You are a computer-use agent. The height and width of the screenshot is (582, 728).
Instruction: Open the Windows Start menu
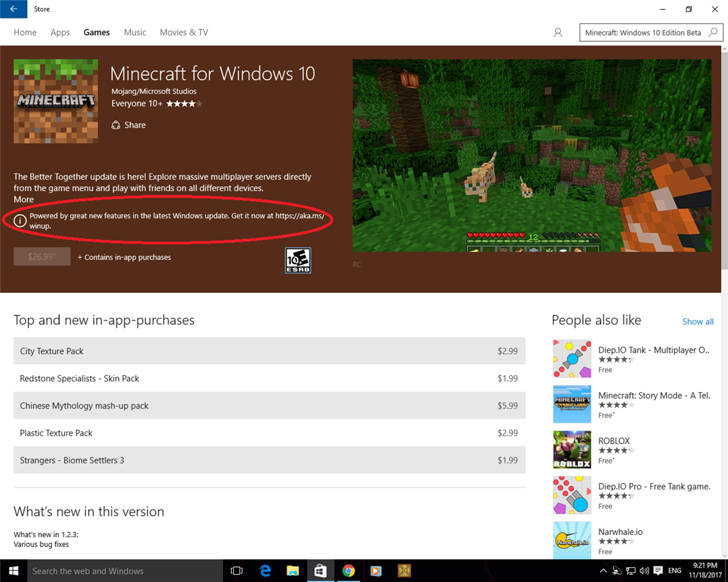[14, 571]
